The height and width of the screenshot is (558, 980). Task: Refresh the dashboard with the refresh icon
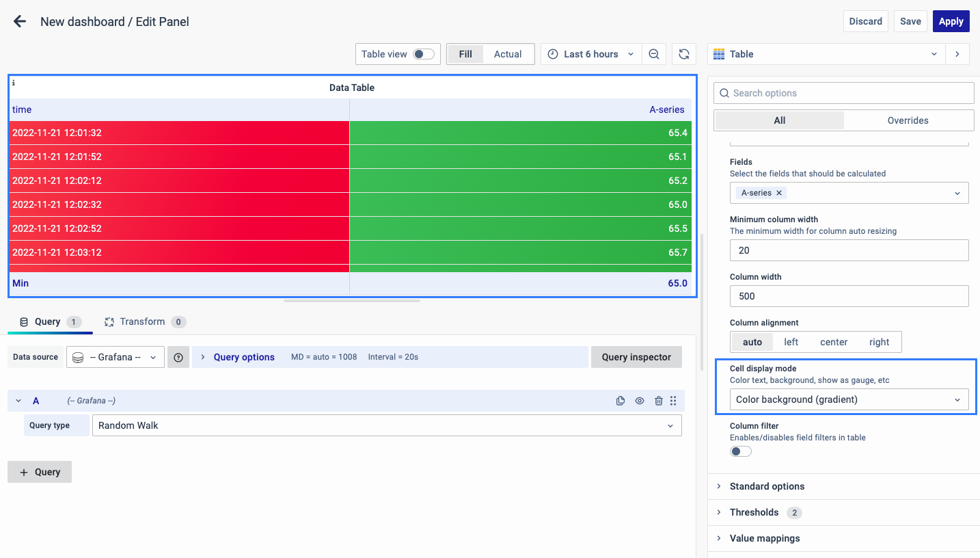tap(683, 54)
